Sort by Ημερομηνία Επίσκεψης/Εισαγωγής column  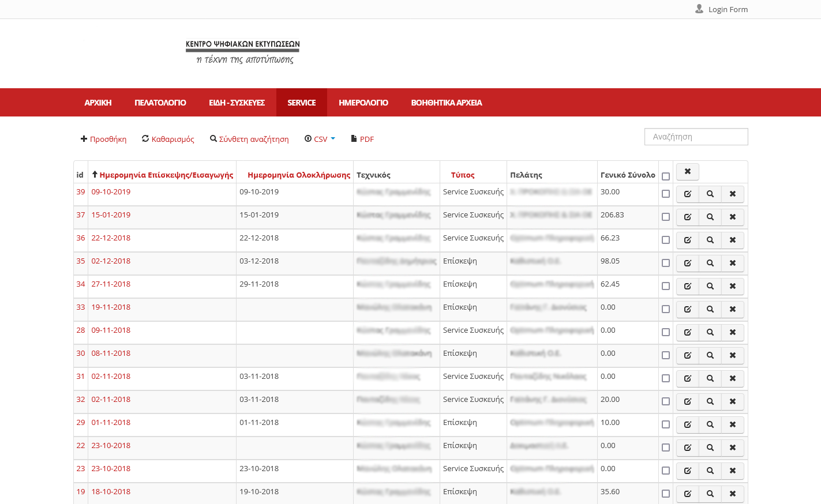coord(166,175)
